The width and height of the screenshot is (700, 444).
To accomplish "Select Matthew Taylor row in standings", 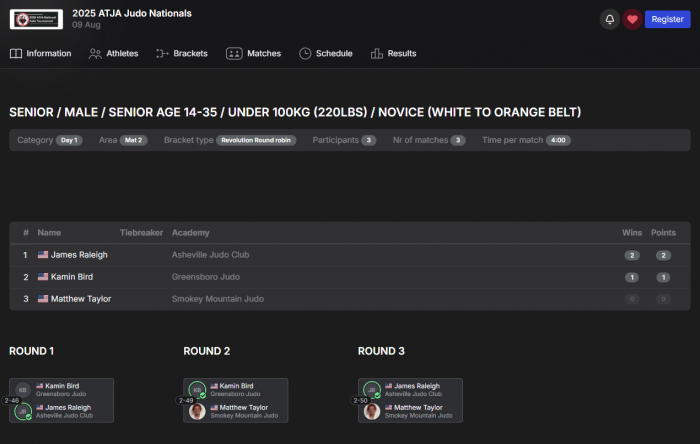I will (x=80, y=299).
